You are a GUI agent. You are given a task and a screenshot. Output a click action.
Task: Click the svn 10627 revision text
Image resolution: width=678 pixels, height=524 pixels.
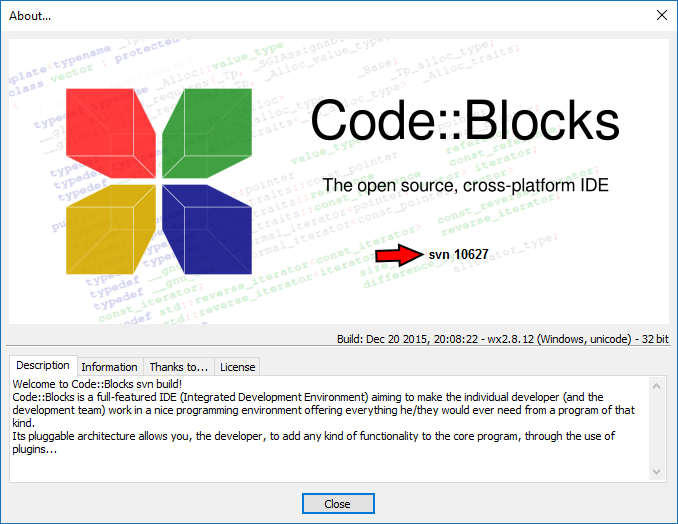tap(458, 255)
